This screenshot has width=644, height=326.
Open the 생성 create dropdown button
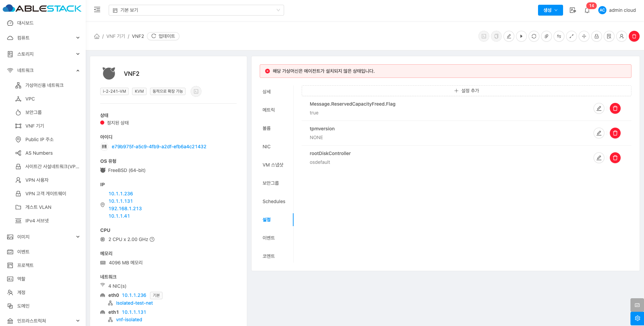click(x=550, y=10)
